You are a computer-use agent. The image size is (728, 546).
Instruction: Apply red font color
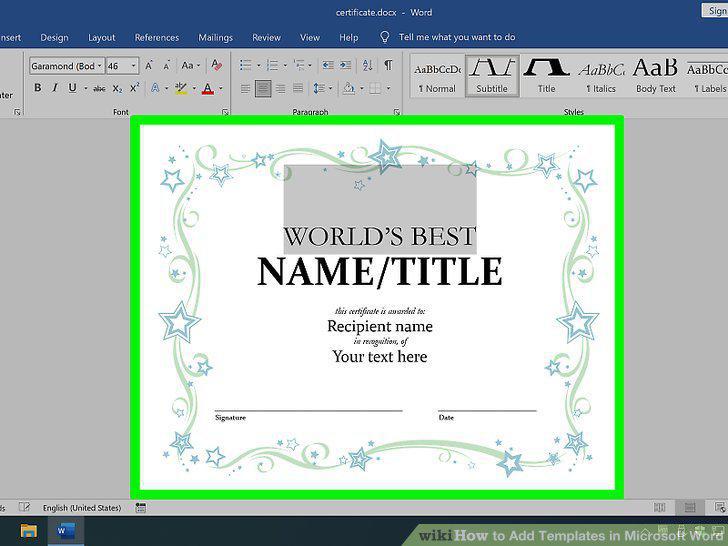(208, 88)
